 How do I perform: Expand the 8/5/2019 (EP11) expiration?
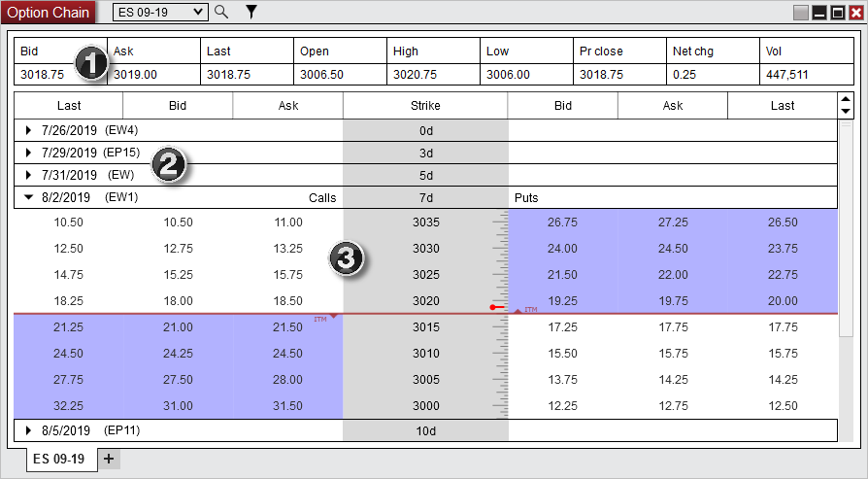(29, 429)
